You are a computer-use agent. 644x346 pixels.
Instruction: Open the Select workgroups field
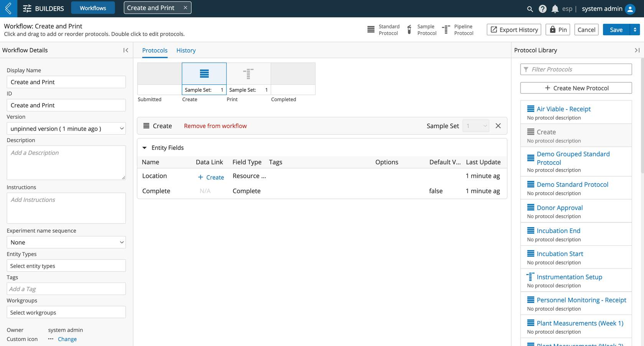66,312
